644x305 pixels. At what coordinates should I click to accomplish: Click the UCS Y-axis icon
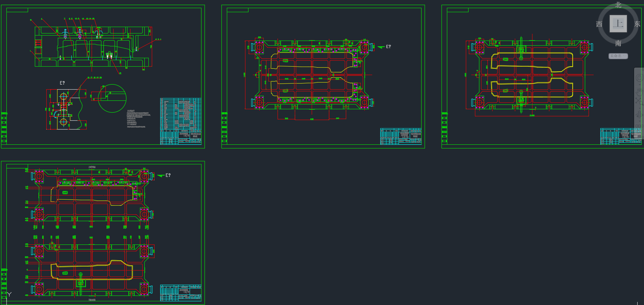9,295
